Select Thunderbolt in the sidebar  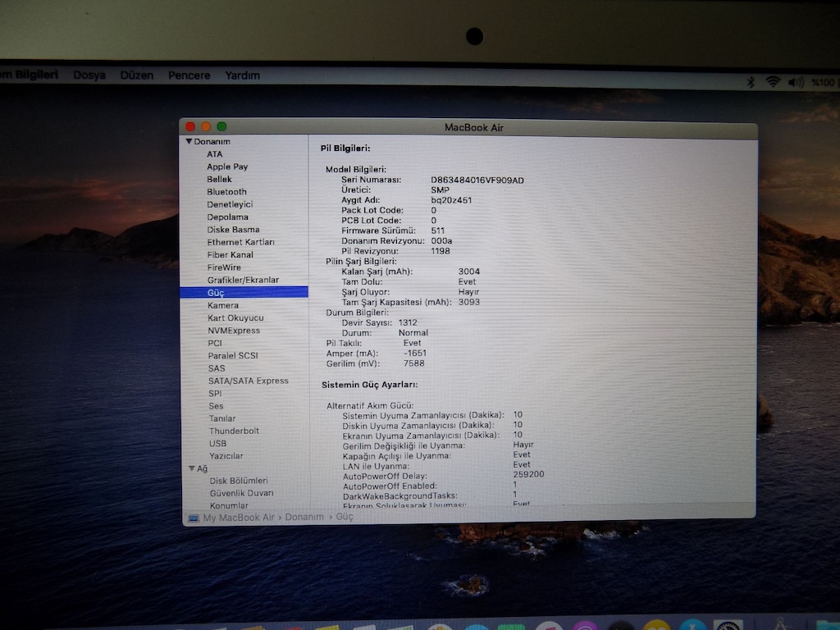(x=234, y=431)
